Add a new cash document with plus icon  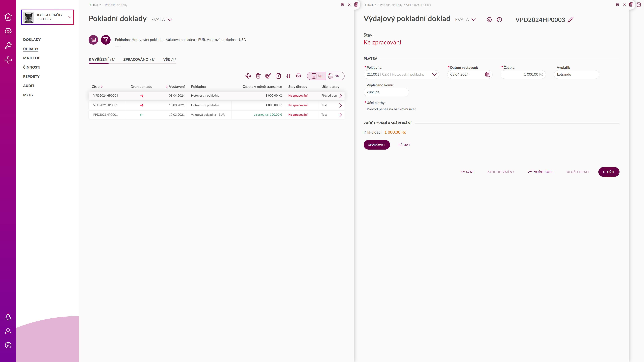(248, 76)
